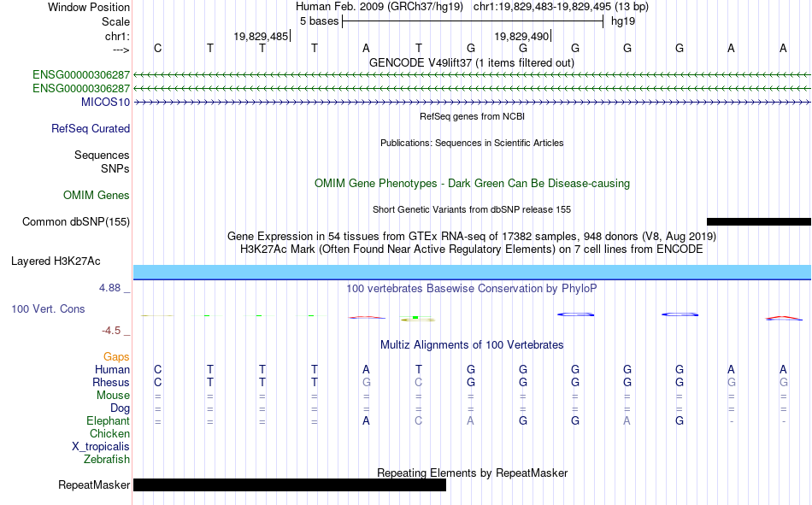Click the 19,829,490 position marker

pyautogui.click(x=522, y=36)
